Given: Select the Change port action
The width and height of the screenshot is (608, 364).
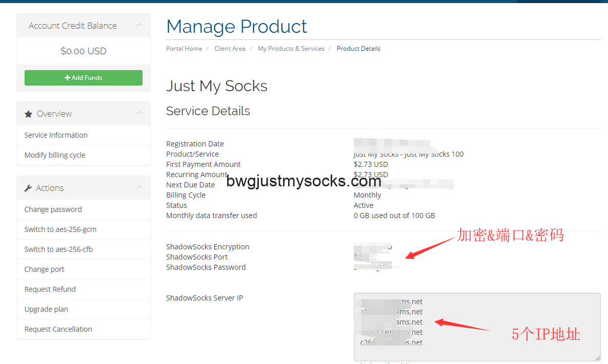Looking at the screenshot, I should pyautogui.click(x=45, y=269).
